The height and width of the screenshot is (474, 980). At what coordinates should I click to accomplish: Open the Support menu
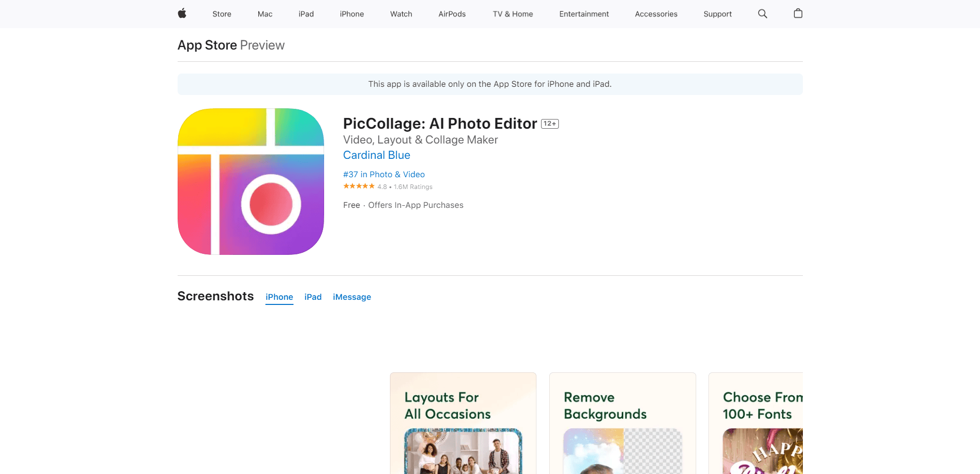(718, 14)
